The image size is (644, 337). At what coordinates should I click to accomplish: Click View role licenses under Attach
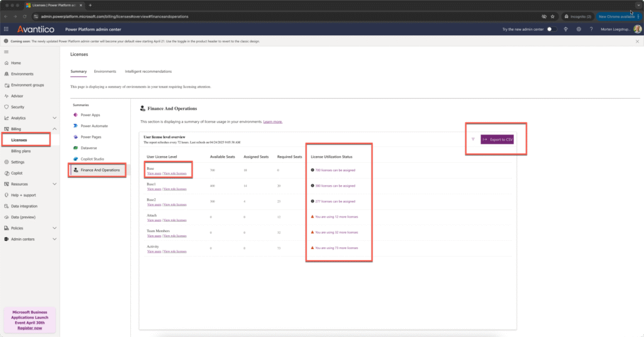click(x=175, y=221)
